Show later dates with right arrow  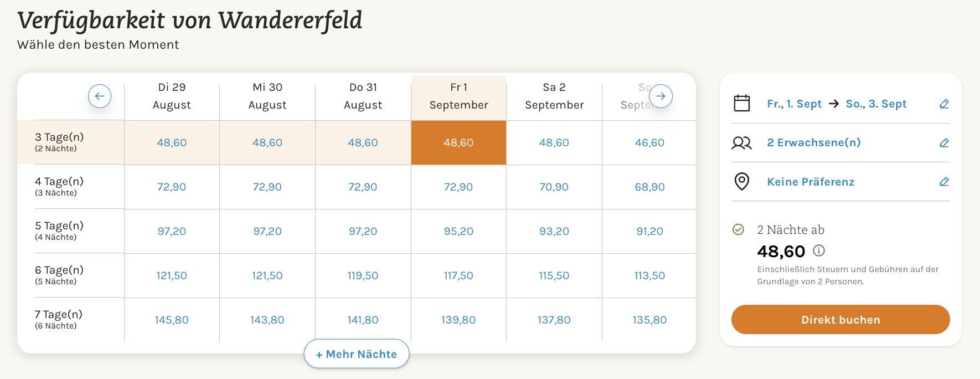click(x=661, y=96)
